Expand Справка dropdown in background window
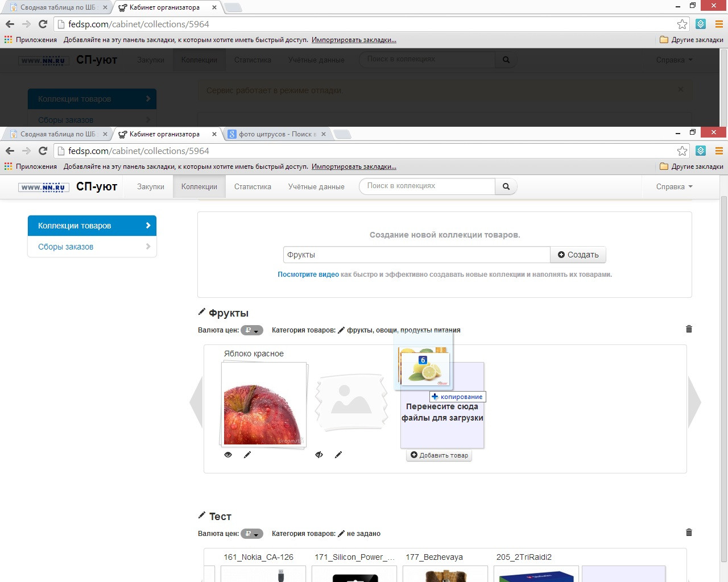The width and height of the screenshot is (728, 582). (x=674, y=60)
